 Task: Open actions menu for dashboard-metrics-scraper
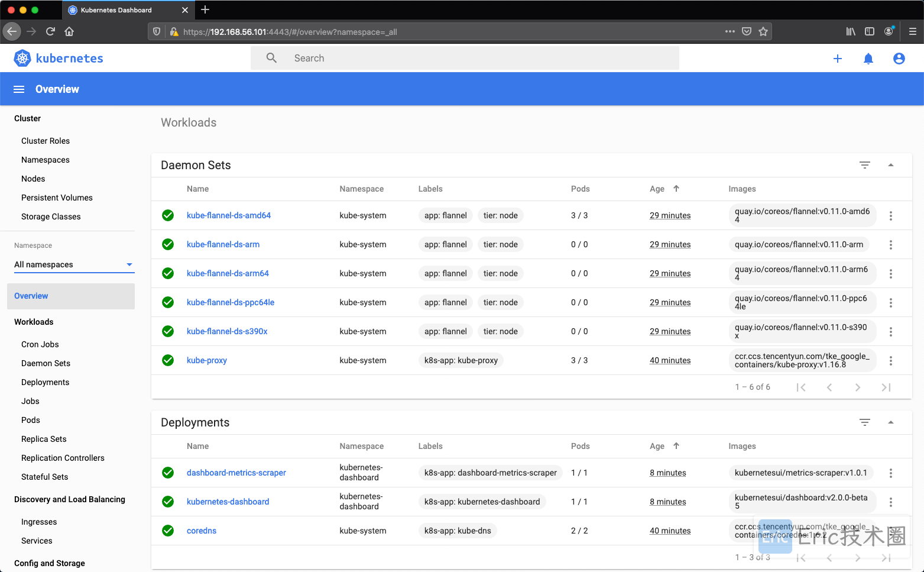(891, 473)
